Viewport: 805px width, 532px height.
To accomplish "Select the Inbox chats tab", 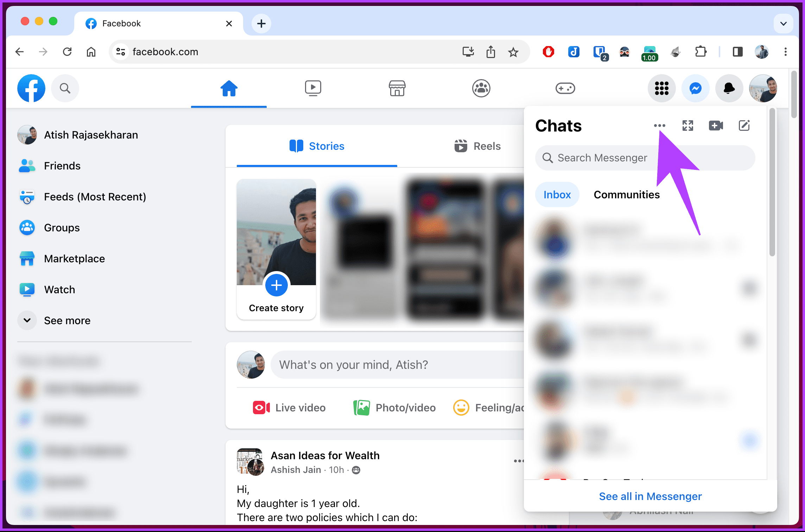I will (x=557, y=194).
